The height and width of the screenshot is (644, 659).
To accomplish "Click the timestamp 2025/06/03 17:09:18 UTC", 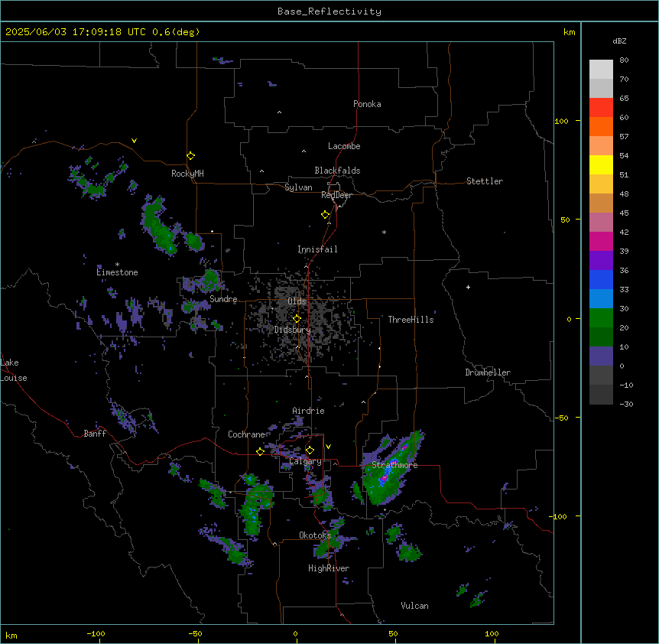I will click(76, 32).
